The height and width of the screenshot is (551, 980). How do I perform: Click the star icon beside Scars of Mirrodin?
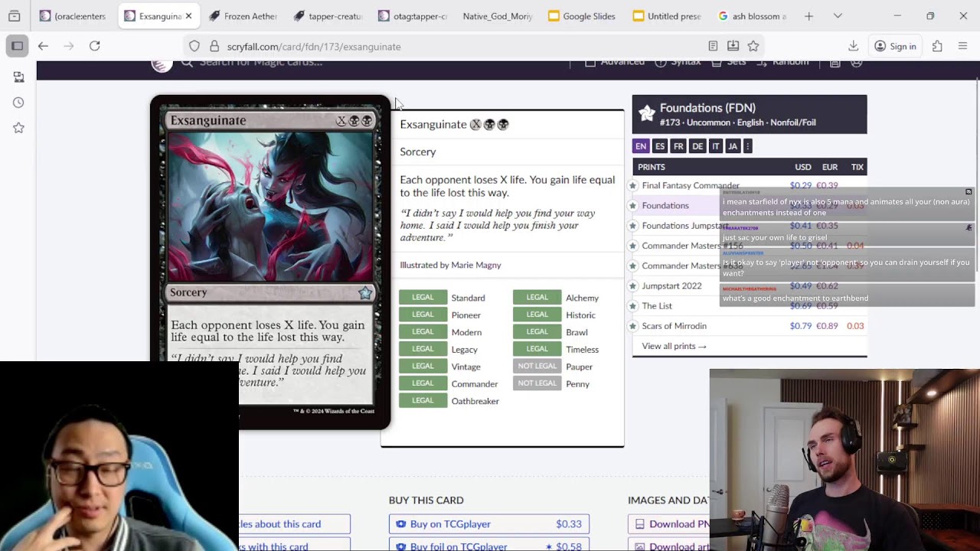633,326
